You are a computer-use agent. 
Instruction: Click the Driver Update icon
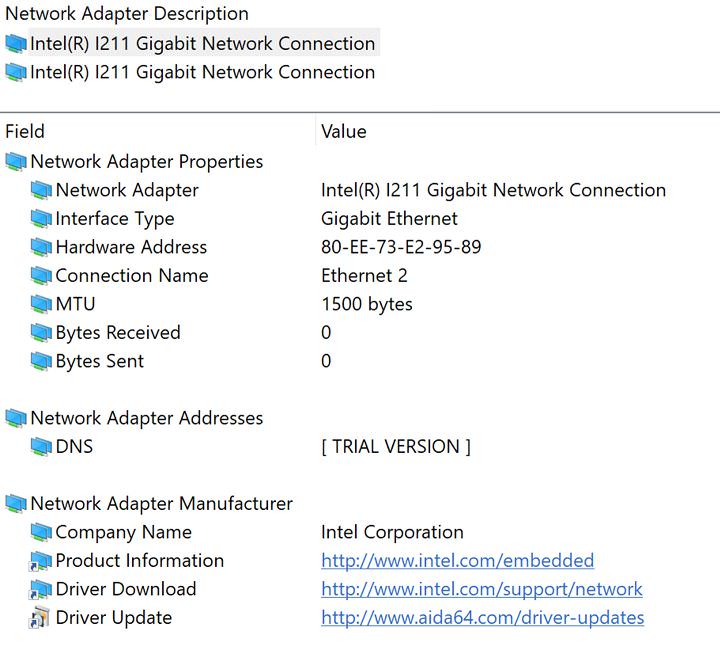coord(41,618)
